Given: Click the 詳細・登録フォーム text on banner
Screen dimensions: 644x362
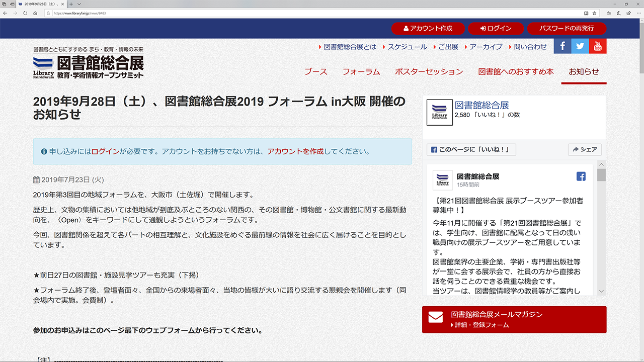Looking at the screenshot, I should pyautogui.click(x=481, y=325).
